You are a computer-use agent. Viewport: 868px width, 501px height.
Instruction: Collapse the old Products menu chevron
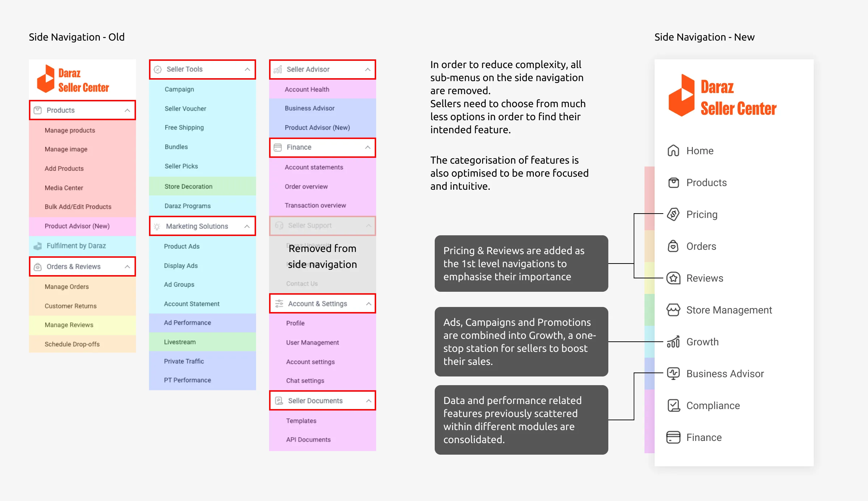127,110
